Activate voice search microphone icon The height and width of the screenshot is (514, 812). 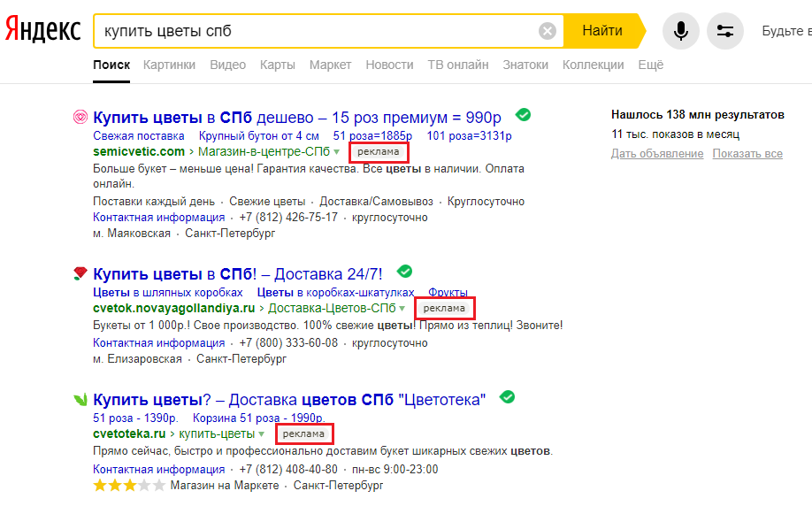[x=680, y=31]
